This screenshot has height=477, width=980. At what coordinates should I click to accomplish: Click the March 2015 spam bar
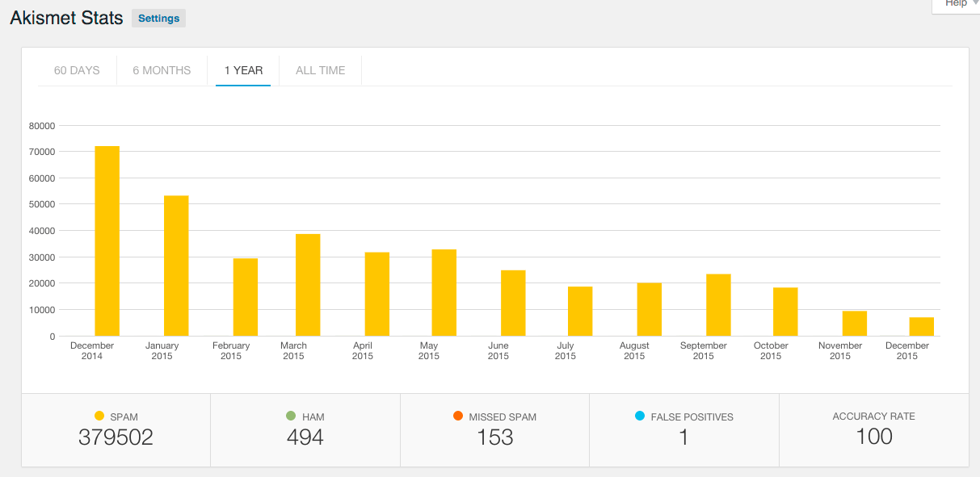click(308, 285)
